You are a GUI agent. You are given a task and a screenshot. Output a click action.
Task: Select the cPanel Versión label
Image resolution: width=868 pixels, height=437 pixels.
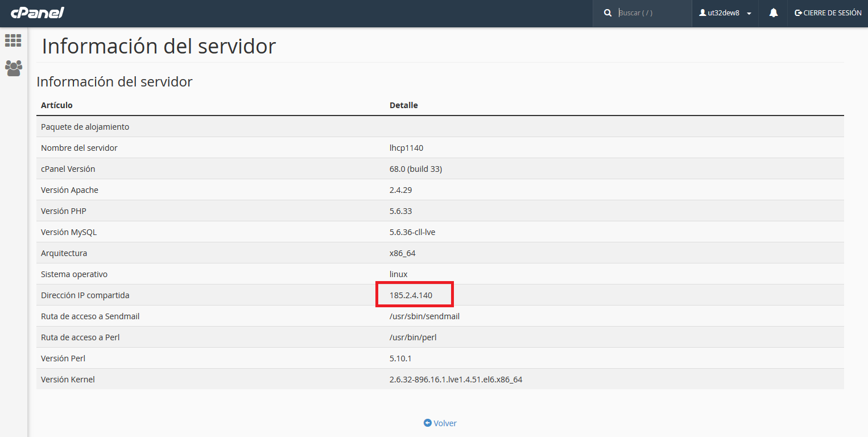(68, 169)
